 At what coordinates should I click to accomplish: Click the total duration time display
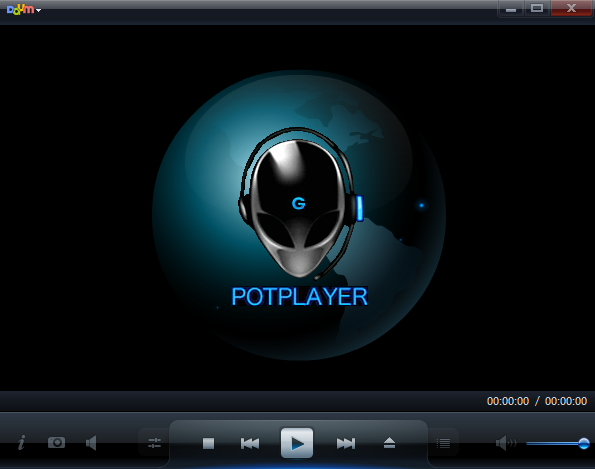566,401
